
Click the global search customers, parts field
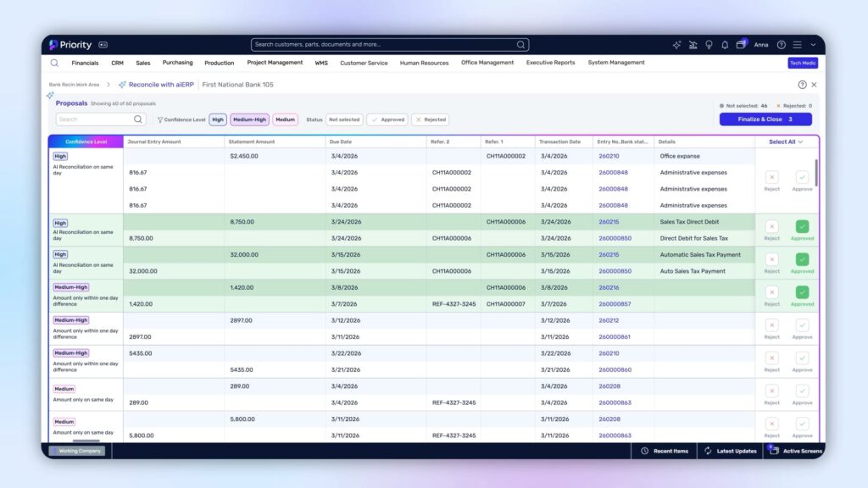click(x=390, y=45)
